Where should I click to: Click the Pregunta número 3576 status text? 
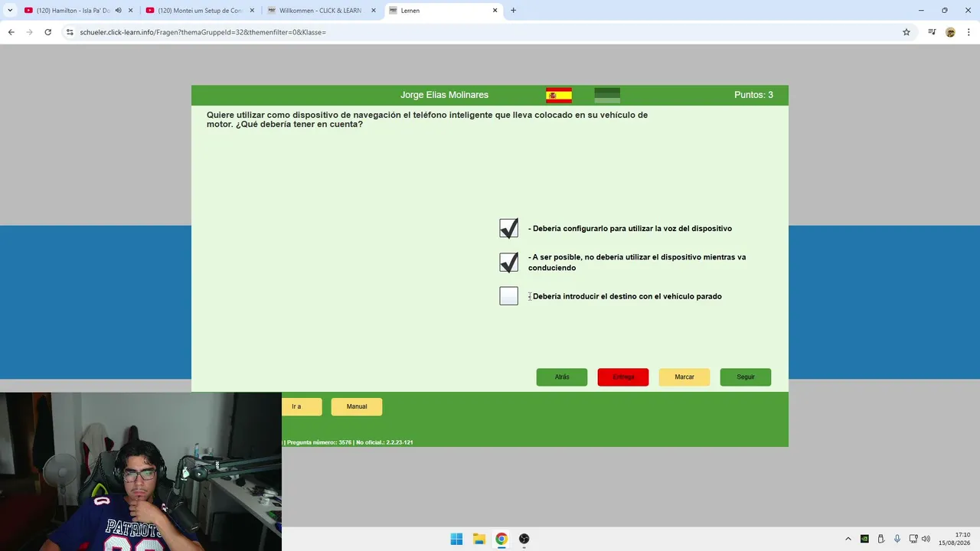[318, 442]
